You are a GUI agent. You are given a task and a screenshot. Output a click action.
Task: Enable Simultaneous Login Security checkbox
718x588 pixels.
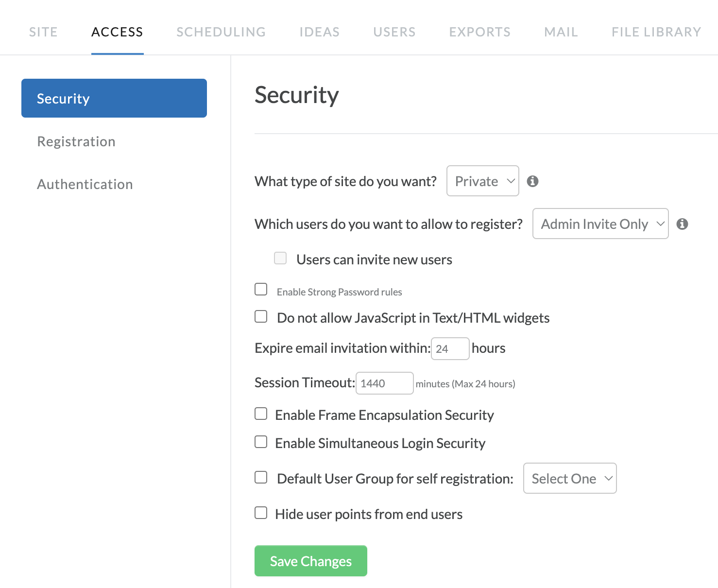point(261,442)
